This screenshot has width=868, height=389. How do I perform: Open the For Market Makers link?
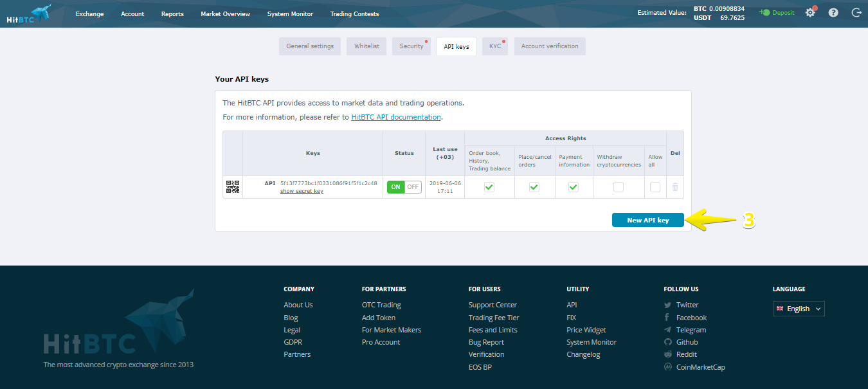pyautogui.click(x=392, y=330)
